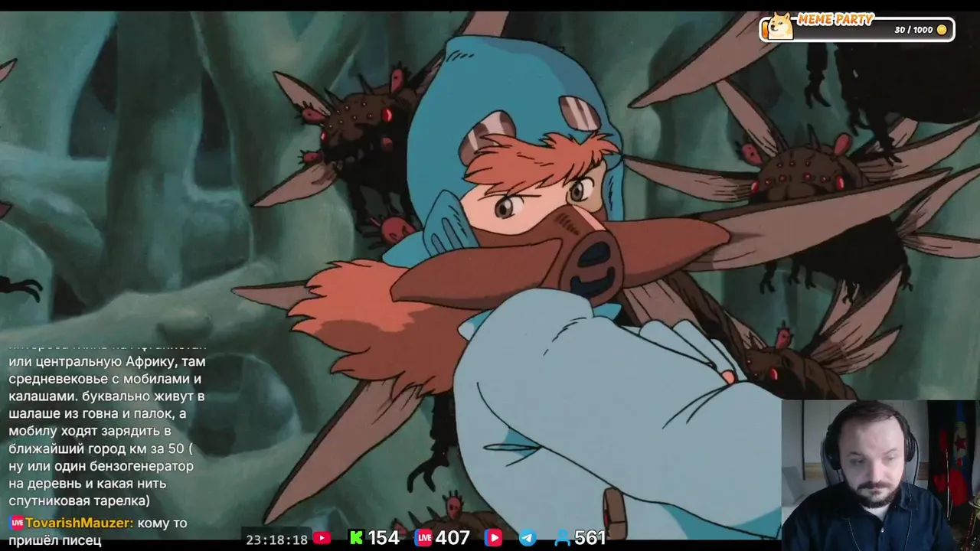Viewport: 980px width, 551px height.
Task: Click the red play icon next to 407
Action: coord(492,538)
